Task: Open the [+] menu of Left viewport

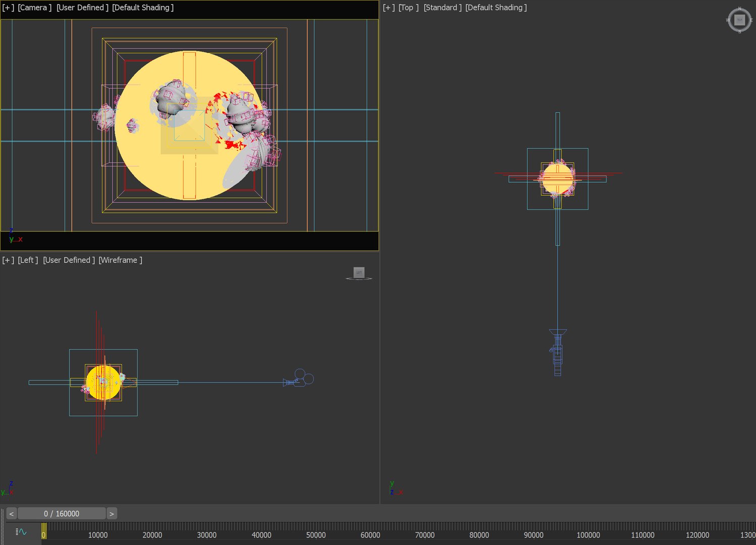Action: coord(8,260)
